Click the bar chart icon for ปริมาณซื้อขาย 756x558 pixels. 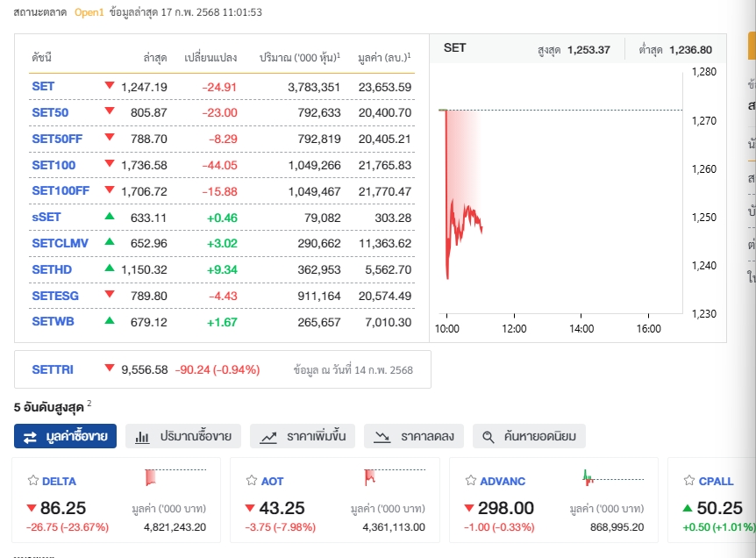[x=142, y=436]
